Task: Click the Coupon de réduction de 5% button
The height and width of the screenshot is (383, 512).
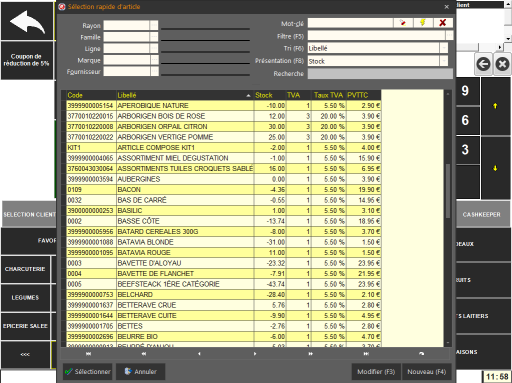Action: [x=27, y=60]
